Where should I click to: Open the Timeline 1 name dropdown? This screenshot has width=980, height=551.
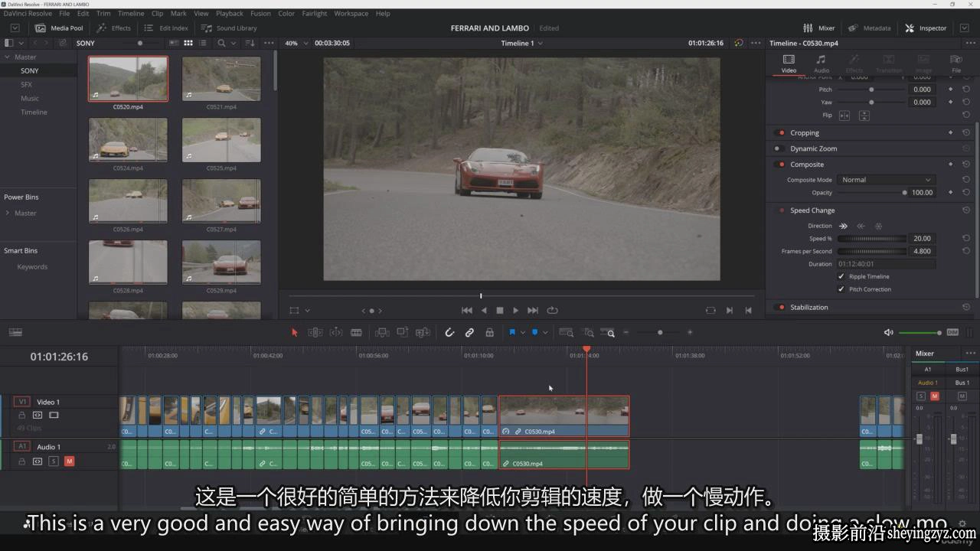[x=521, y=43]
